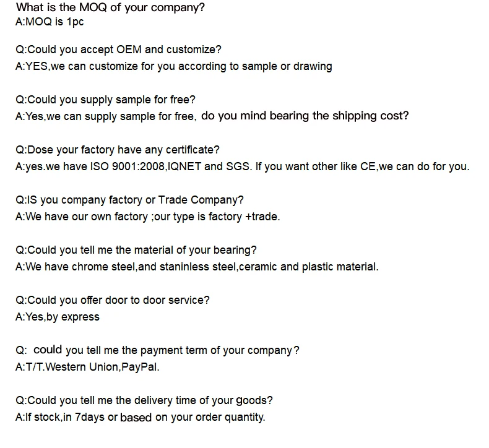This screenshot has width=489, height=448.
Task: Click the chrome steel materials answer
Action: pos(196,267)
